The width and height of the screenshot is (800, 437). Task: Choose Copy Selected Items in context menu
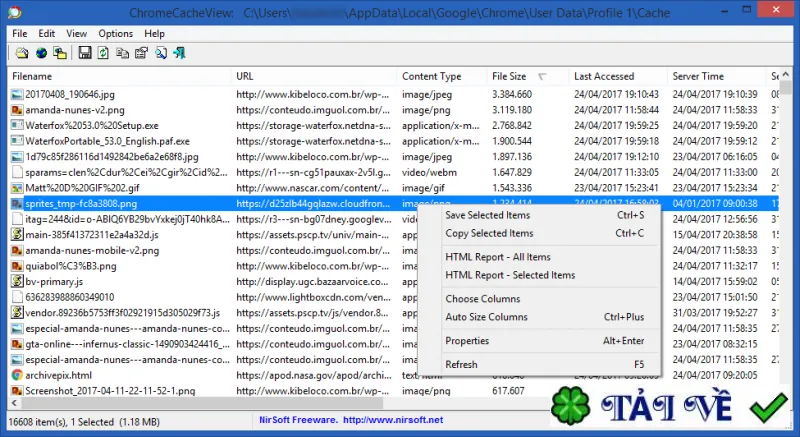pyautogui.click(x=539, y=233)
